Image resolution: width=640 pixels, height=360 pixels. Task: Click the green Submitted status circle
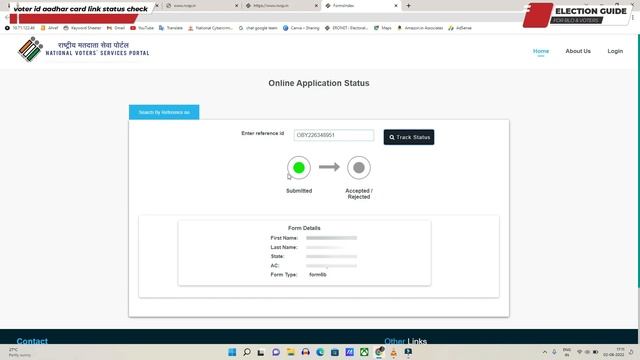pyautogui.click(x=299, y=168)
